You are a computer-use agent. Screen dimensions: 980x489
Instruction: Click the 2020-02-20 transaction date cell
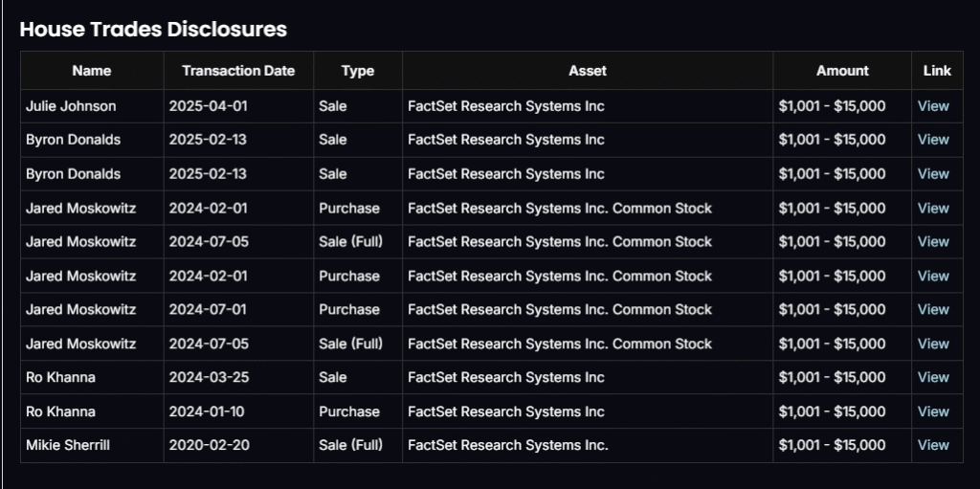coord(208,445)
